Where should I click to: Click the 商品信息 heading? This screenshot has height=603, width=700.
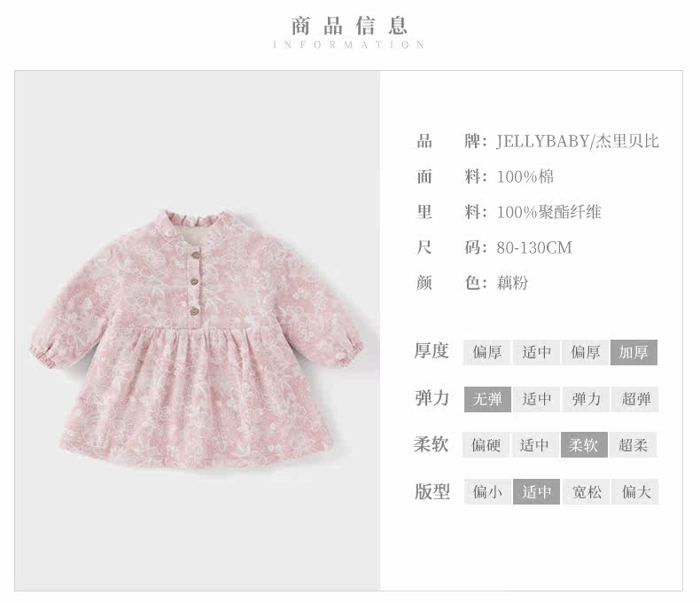pos(349,26)
